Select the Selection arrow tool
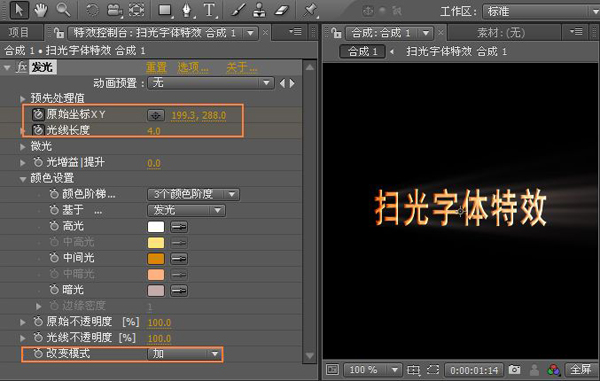The width and height of the screenshot is (600, 381). click(19, 10)
